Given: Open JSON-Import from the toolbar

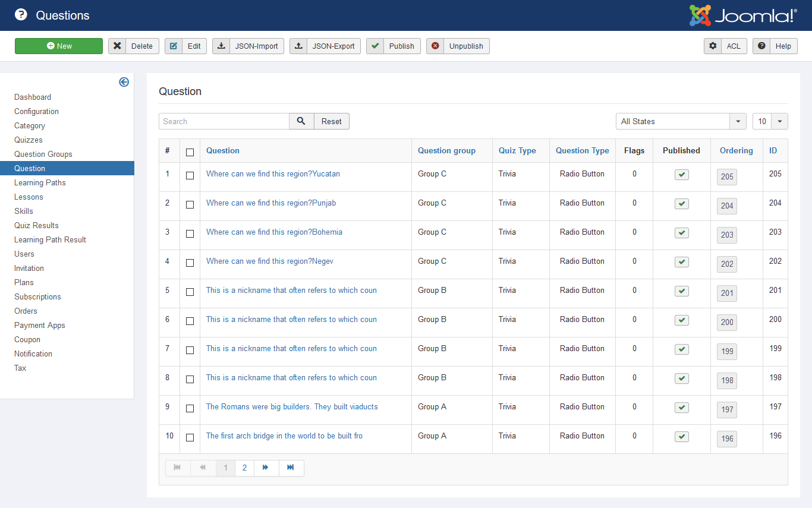Looking at the screenshot, I should pos(248,46).
